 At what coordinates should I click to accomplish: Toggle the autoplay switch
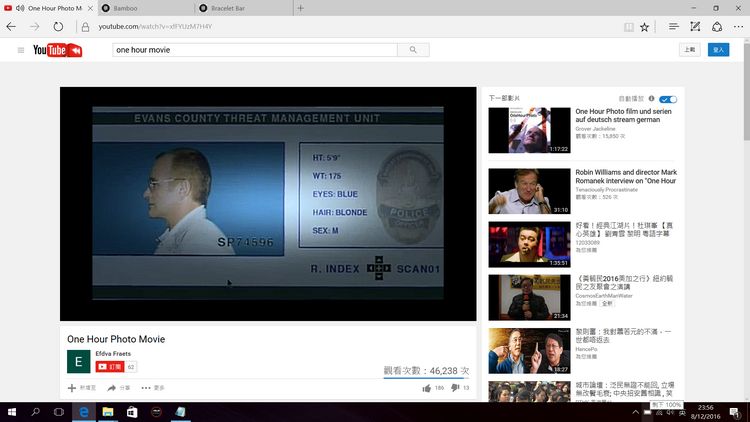tap(668, 99)
